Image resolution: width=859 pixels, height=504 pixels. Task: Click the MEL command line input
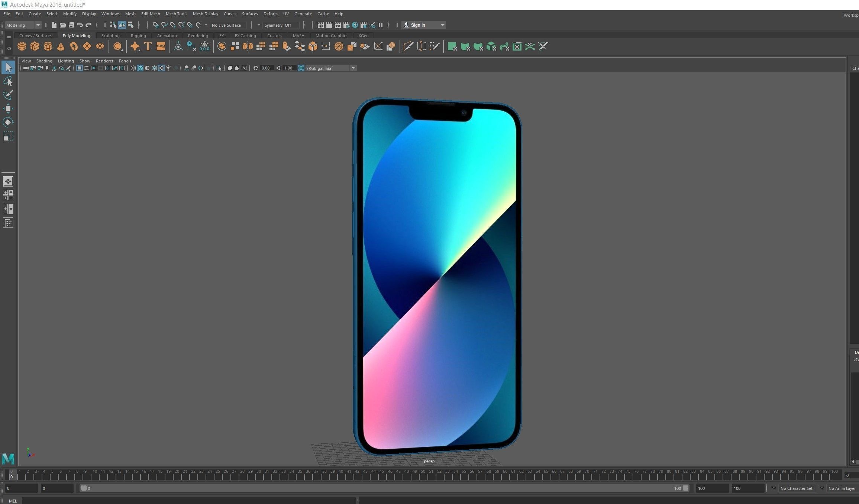coord(189,501)
